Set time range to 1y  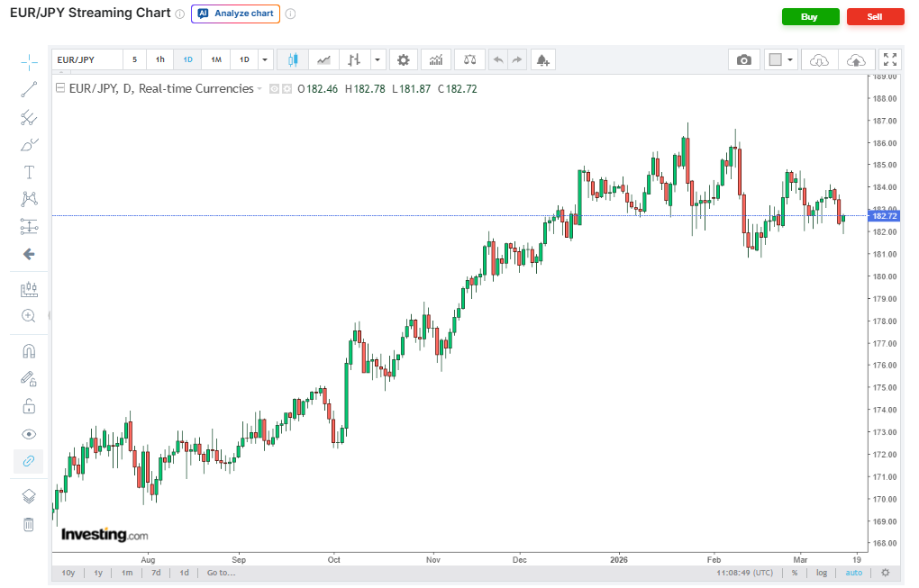coord(98,573)
